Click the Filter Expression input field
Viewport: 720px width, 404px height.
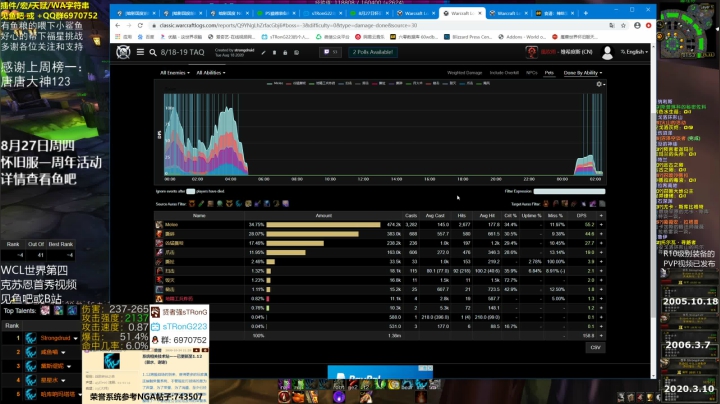tap(569, 191)
